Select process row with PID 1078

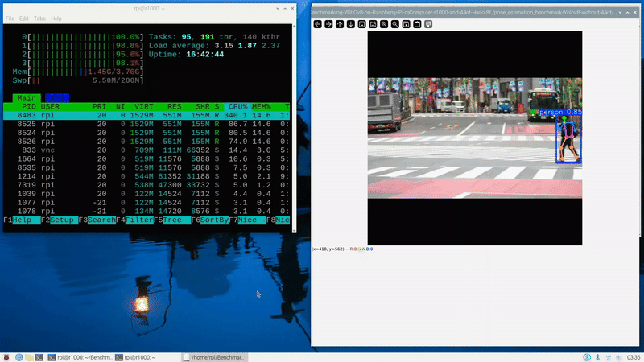pos(147,211)
